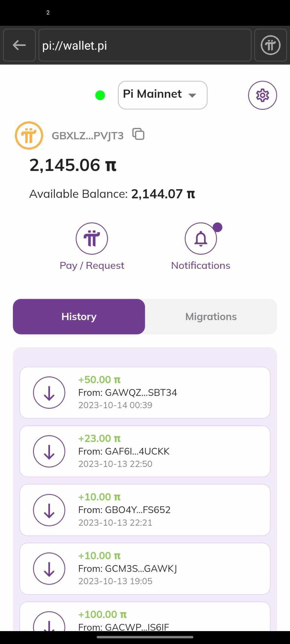Expand the Pi Mainnet network dropdown
Image resolution: width=290 pixels, height=644 pixels.
(162, 95)
